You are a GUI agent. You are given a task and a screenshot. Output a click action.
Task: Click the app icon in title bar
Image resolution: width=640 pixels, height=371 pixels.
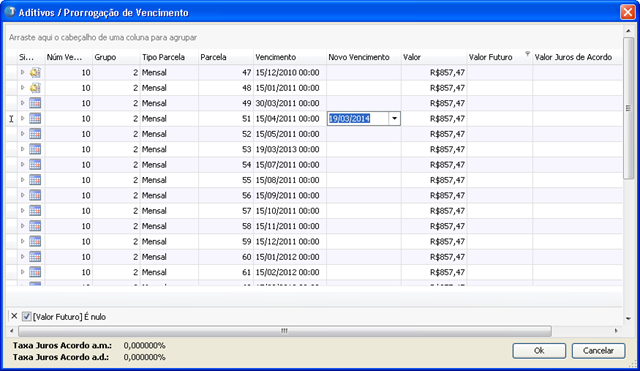pyautogui.click(x=10, y=12)
